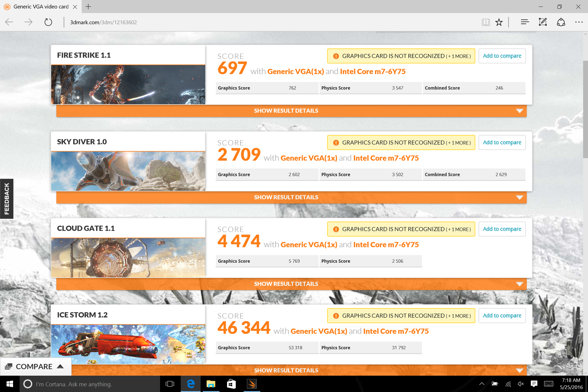The height and width of the screenshot is (392, 588).
Task: Click Ice Storm graphics card not recognized warning
Action: (x=401, y=316)
